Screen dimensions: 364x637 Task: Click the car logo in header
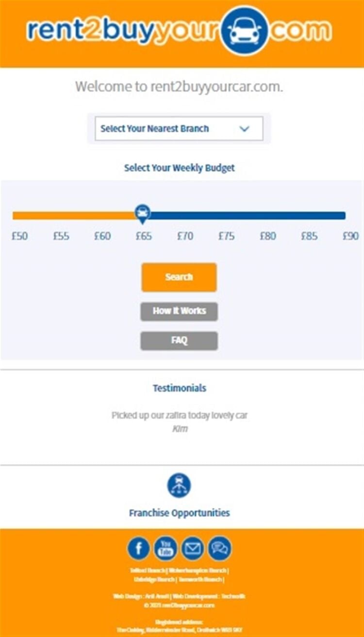(x=245, y=31)
